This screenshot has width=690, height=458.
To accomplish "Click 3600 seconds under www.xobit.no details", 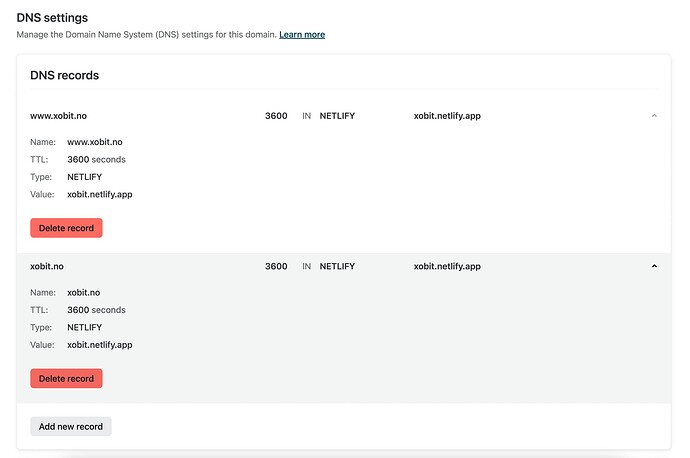I will coord(96,159).
